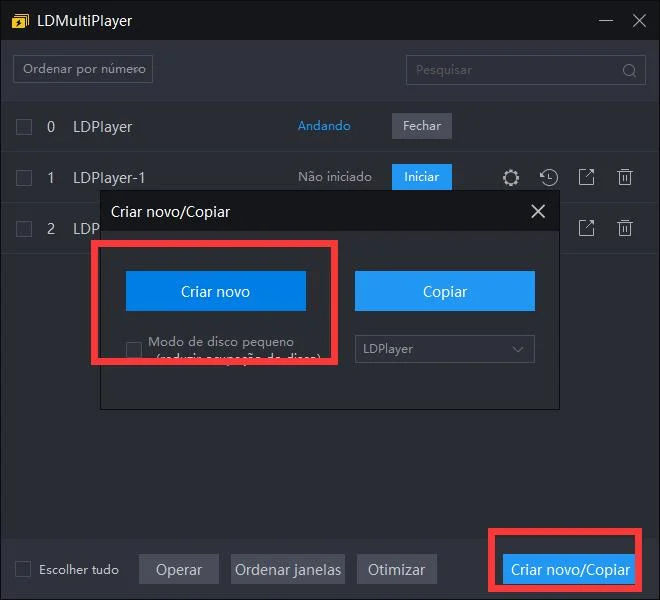
Task: Minimize the LDMultiPlayer window
Action: coord(606,20)
